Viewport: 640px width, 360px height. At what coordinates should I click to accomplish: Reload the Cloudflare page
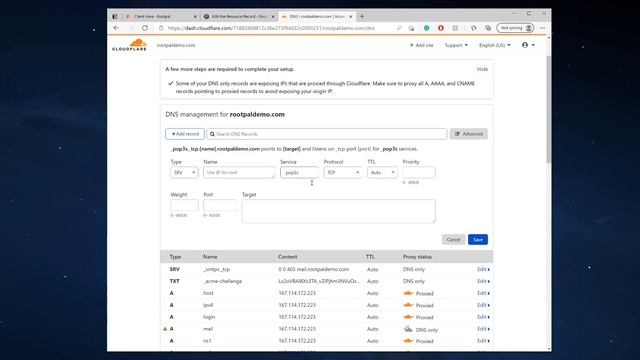[x=145, y=28]
